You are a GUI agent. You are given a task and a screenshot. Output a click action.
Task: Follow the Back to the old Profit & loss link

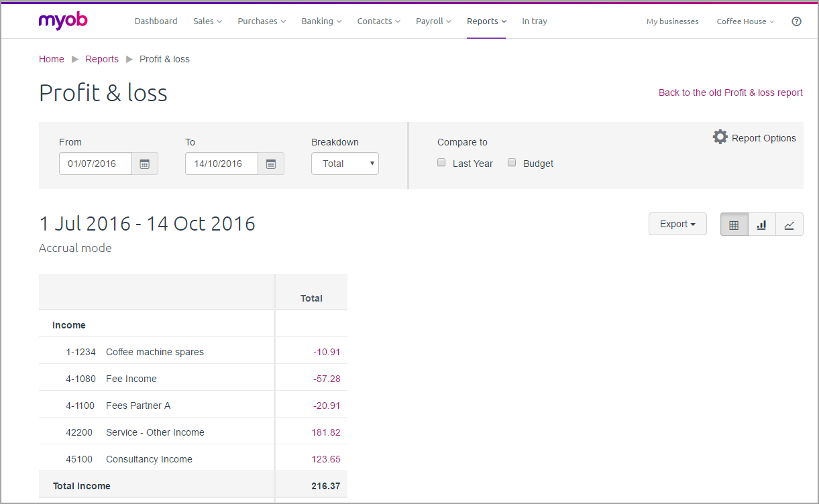click(x=730, y=92)
